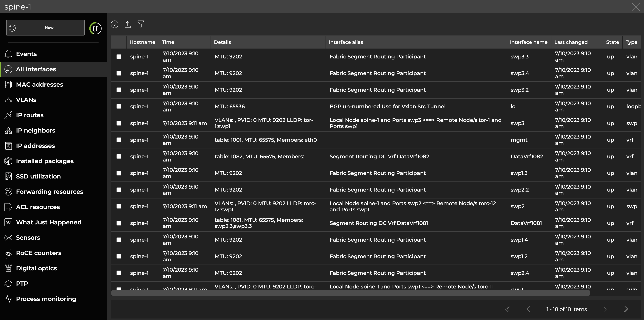
Task: Click the IP routes icon
Action: [8, 115]
